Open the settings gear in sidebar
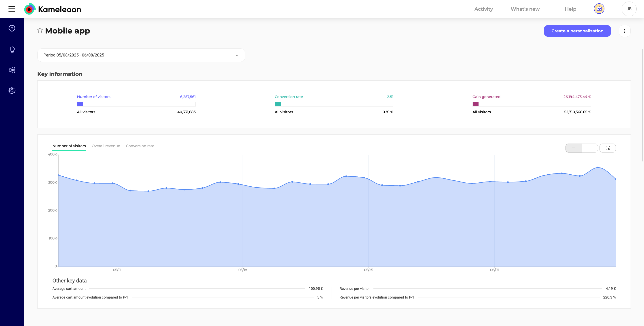 12,91
